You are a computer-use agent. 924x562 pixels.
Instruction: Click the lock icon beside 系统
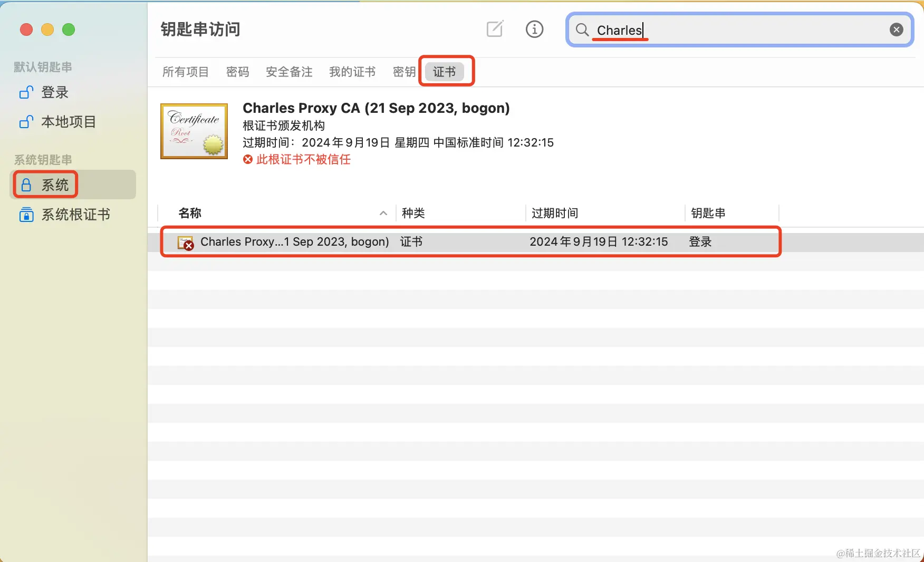(26, 185)
